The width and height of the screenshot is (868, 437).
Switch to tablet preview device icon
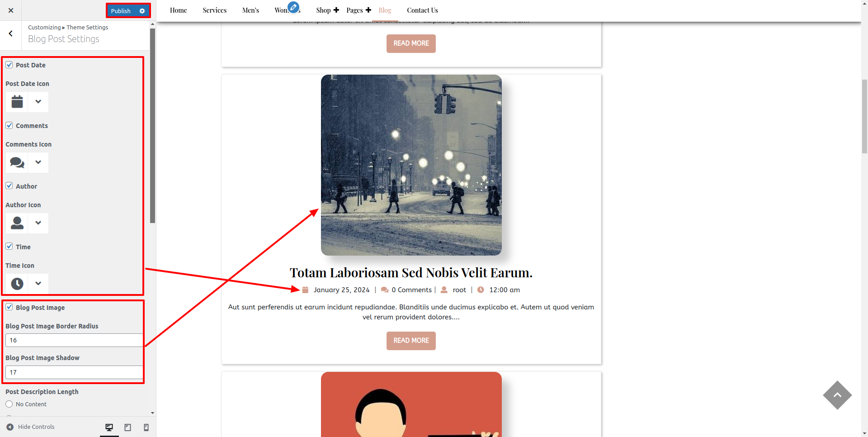point(127,427)
